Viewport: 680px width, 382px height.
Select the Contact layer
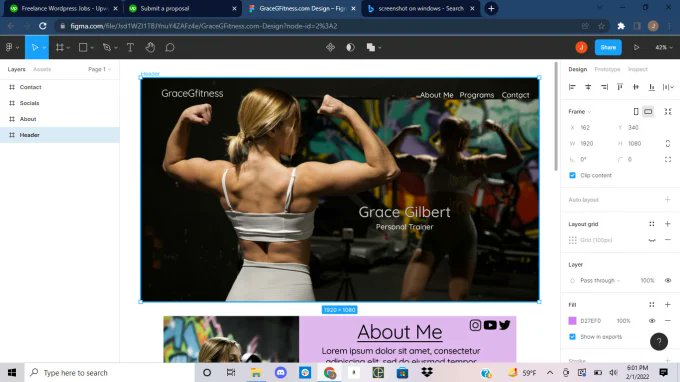60,87
